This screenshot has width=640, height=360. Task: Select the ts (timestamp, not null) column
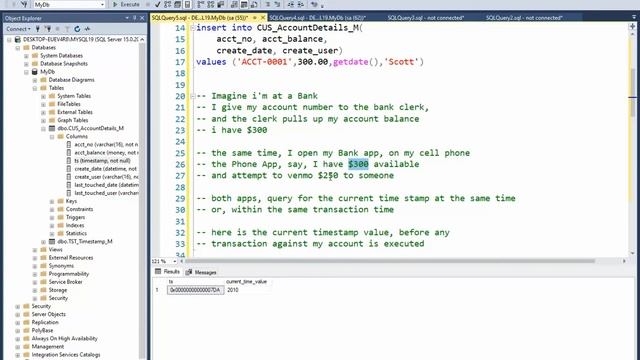102,160
